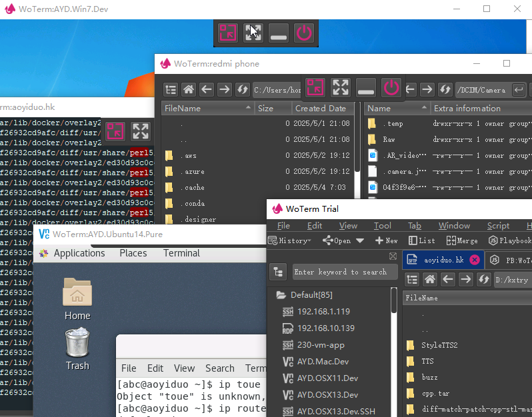Viewport: 532px width, 417px height.
Task: Close the aoyiduo.hk SFTP tab
Action: pyautogui.click(x=474, y=260)
